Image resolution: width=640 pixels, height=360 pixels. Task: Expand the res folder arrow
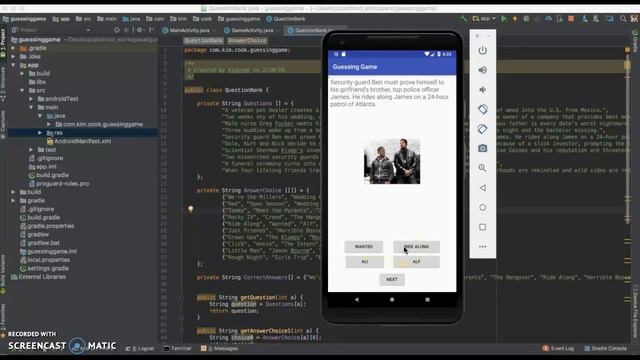click(x=40, y=133)
